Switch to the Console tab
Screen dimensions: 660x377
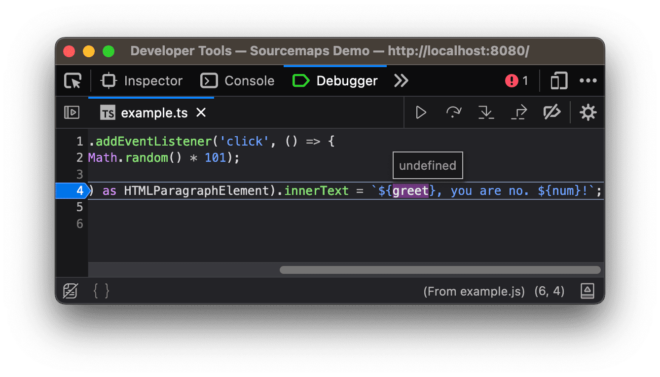click(x=237, y=81)
